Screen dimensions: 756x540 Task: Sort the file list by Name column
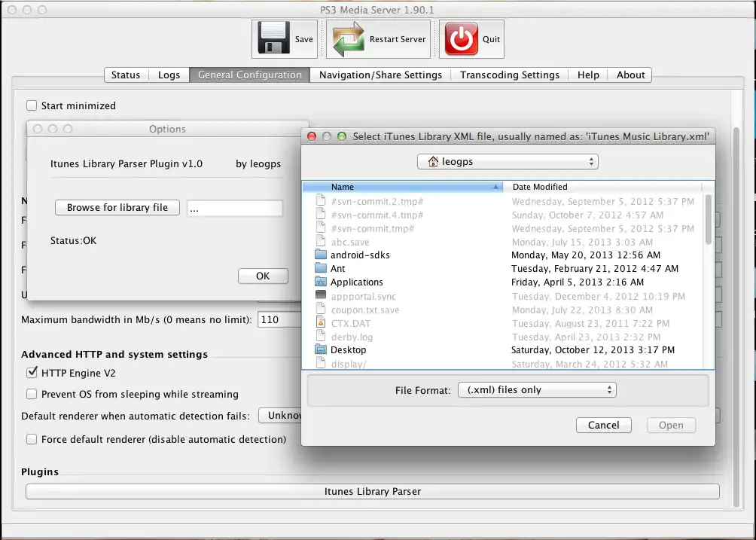pyautogui.click(x=403, y=187)
